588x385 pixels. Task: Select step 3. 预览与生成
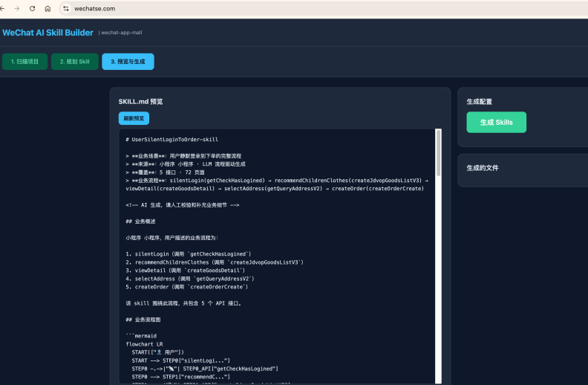(128, 62)
